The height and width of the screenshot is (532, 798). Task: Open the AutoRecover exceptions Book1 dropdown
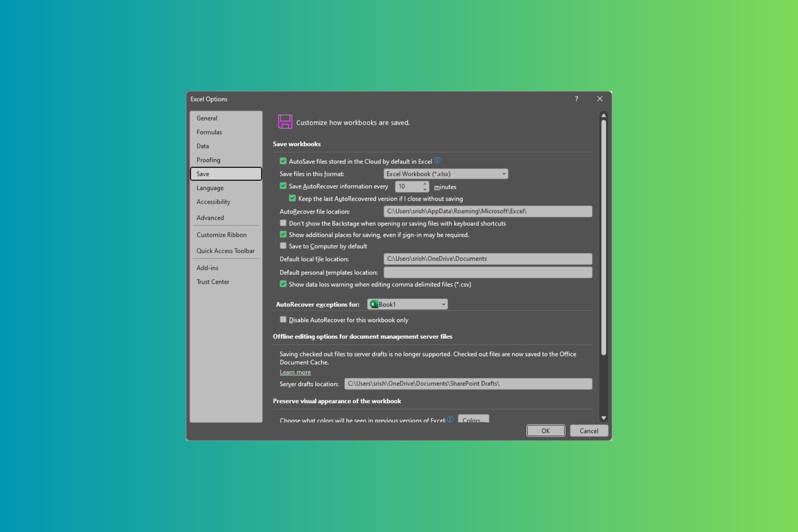click(407, 304)
